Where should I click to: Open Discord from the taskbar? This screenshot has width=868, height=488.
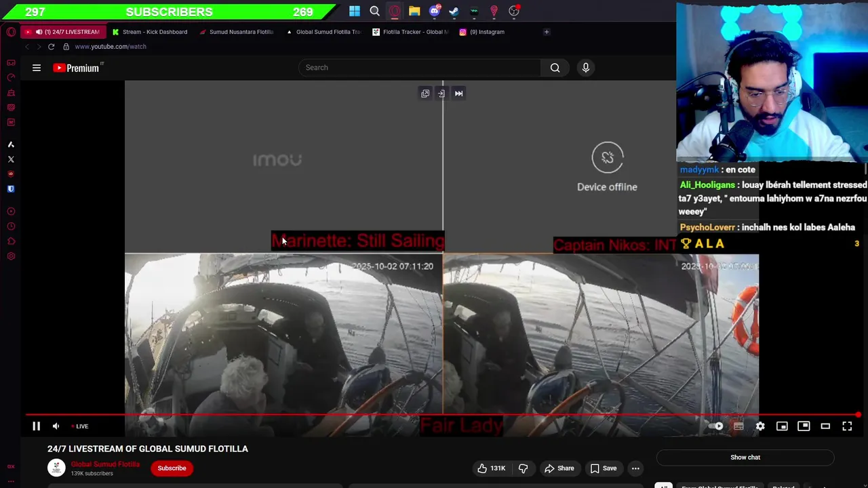[435, 11]
